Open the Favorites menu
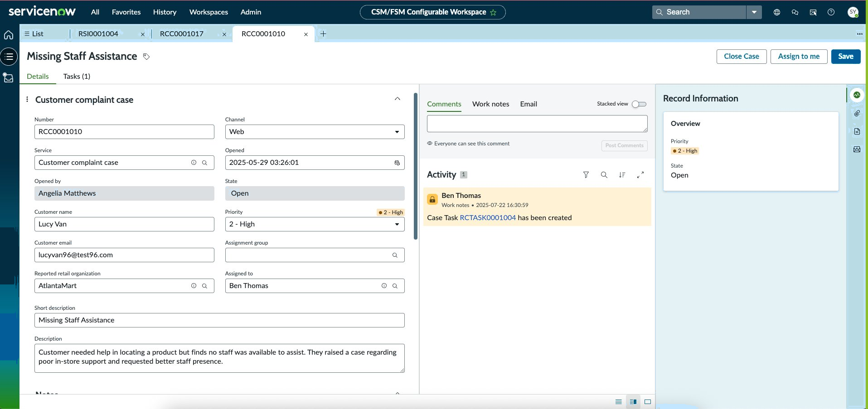Image resolution: width=868 pixels, height=409 pixels. 126,12
